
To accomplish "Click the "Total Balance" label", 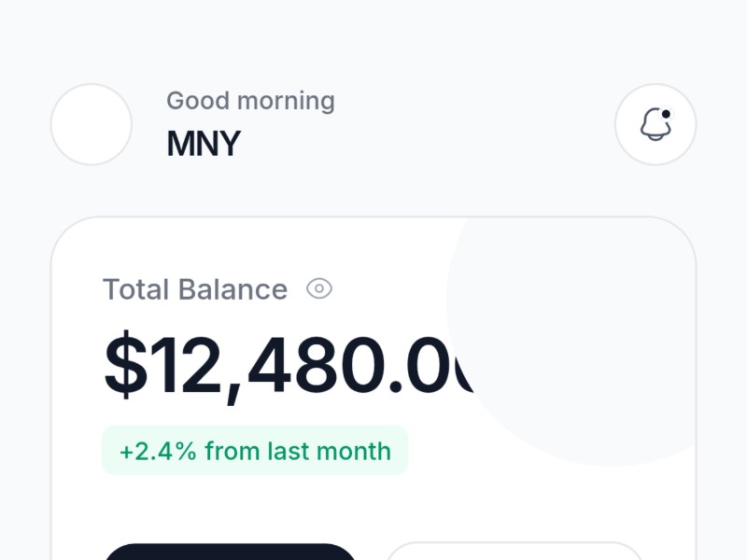I will (195, 289).
